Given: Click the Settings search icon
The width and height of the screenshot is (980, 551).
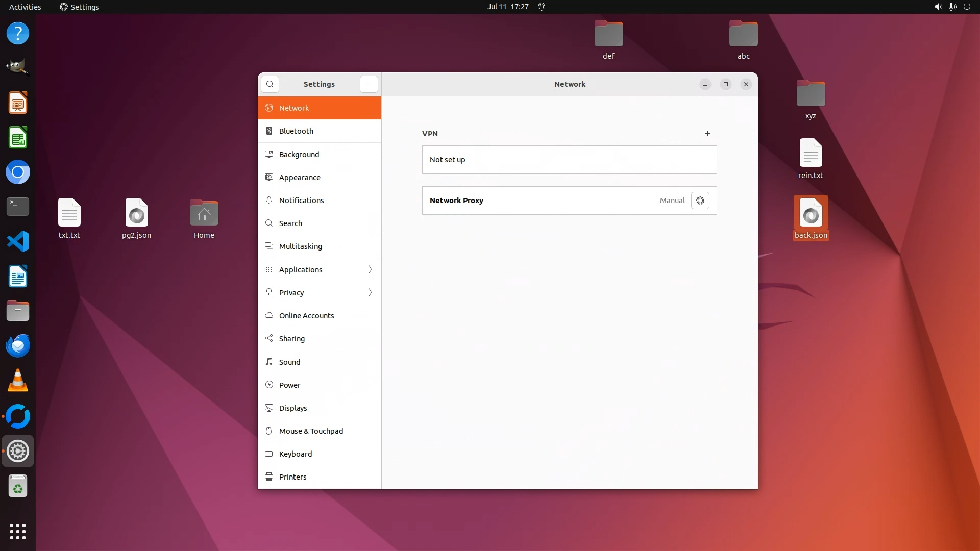Looking at the screenshot, I should (x=270, y=84).
